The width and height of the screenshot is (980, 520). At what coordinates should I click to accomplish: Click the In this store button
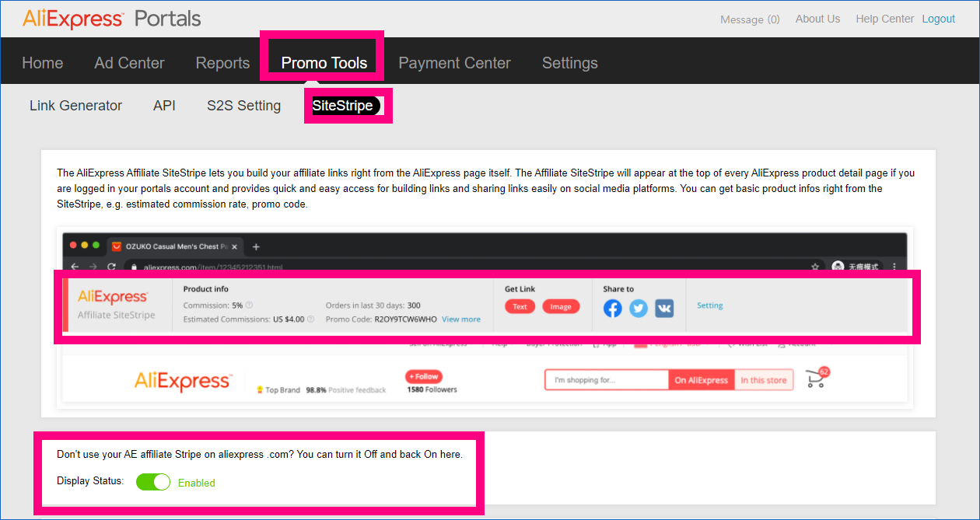point(764,380)
